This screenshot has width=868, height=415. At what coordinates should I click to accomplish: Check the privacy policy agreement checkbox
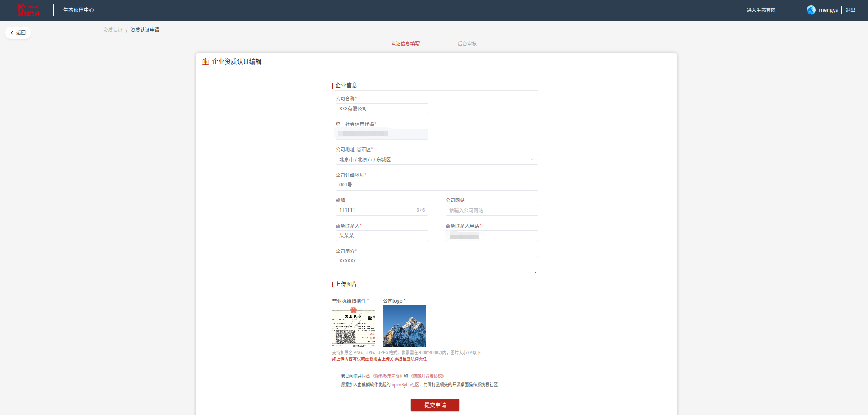coord(334,376)
